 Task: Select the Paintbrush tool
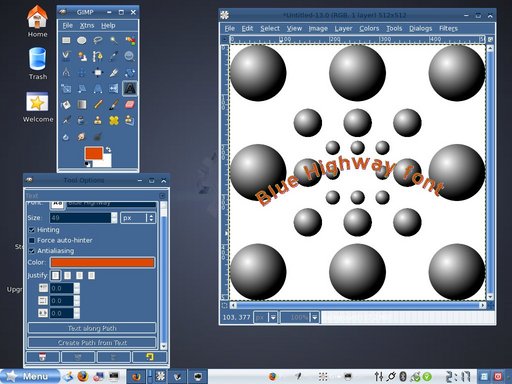[x=114, y=104]
